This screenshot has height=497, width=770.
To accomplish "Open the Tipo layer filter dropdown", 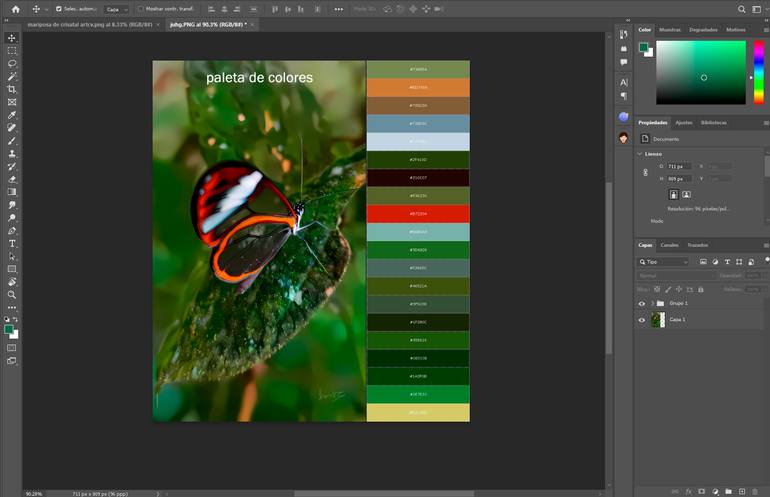I will click(x=664, y=262).
